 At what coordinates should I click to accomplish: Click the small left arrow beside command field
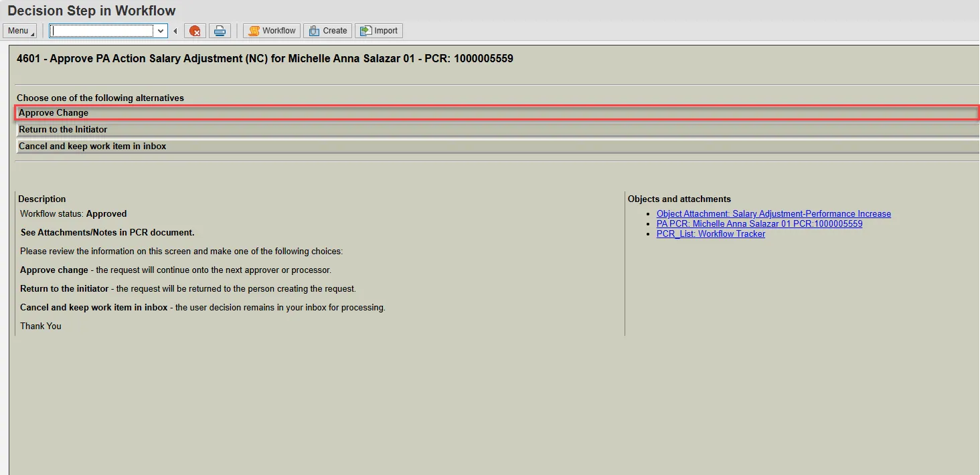[175, 31]
